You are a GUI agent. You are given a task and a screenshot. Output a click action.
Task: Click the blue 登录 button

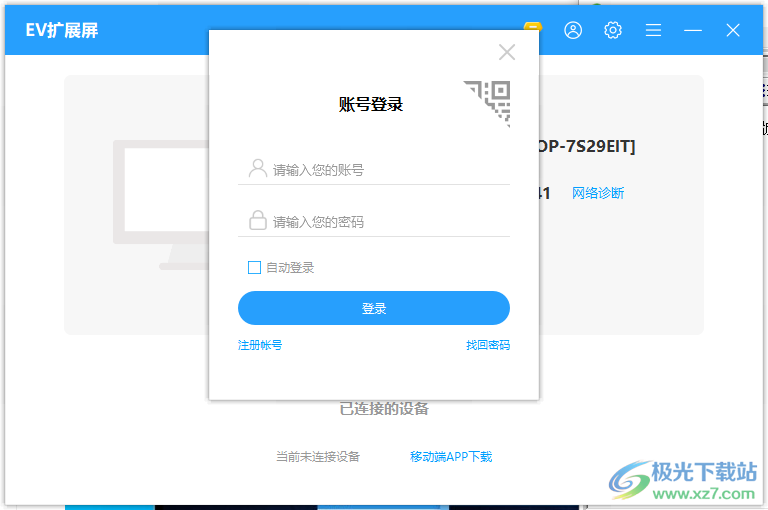[374, 308]
